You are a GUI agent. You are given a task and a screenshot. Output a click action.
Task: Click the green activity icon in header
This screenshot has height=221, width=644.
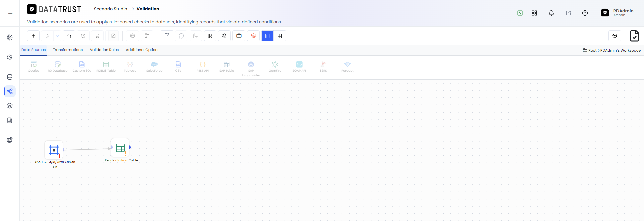tap(520, 13)
